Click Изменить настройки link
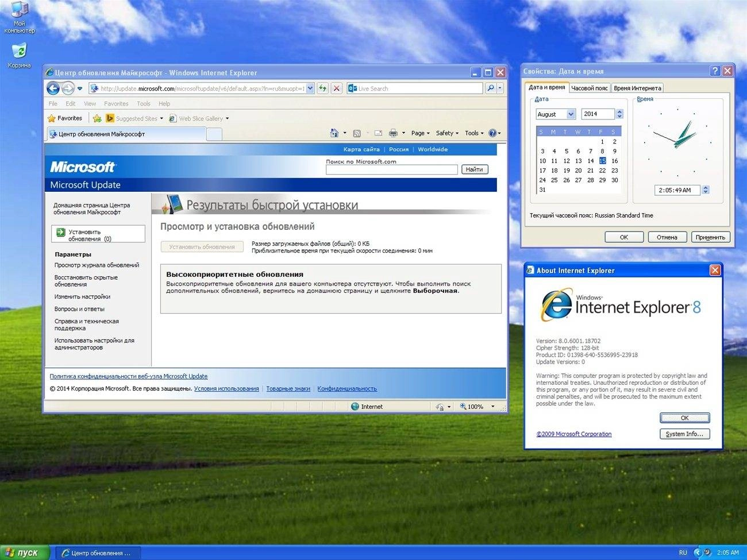This screenshot has width=747, height=560. (82, 297)
